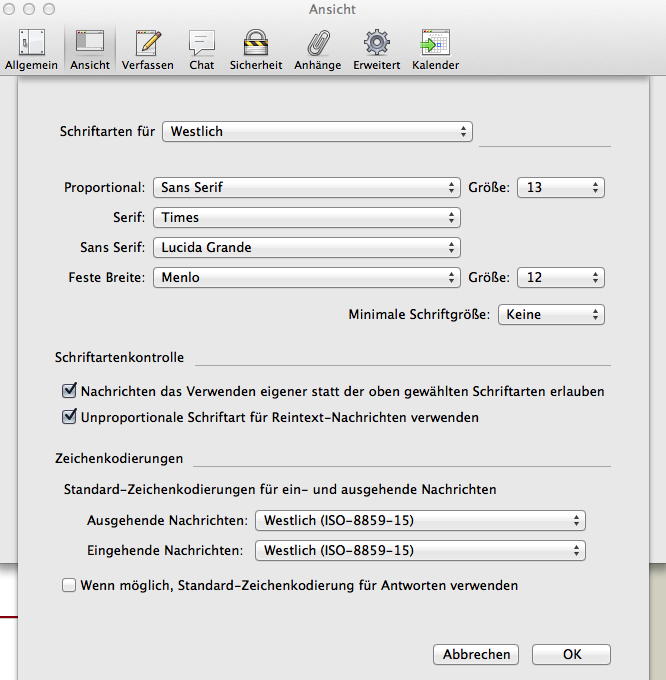Open the Minimale Schriftgröße dropdown

tap(551, 314)
